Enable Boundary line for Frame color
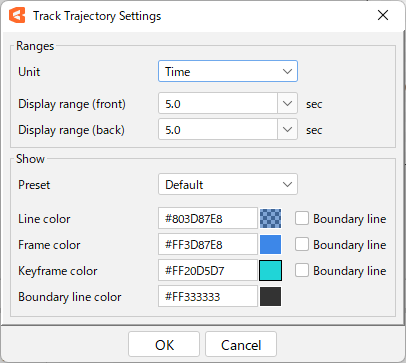This screenshot has height=363, width=406. click(x=302, y=244)
